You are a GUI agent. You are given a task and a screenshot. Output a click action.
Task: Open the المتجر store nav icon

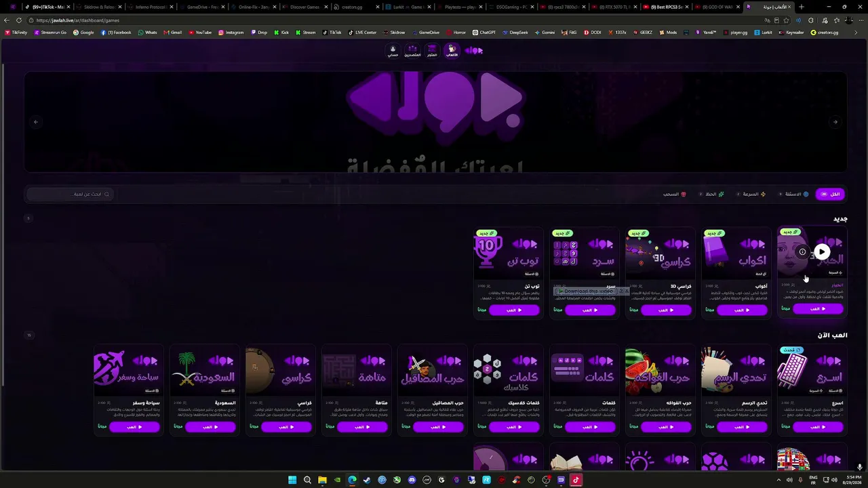[432, 51]
